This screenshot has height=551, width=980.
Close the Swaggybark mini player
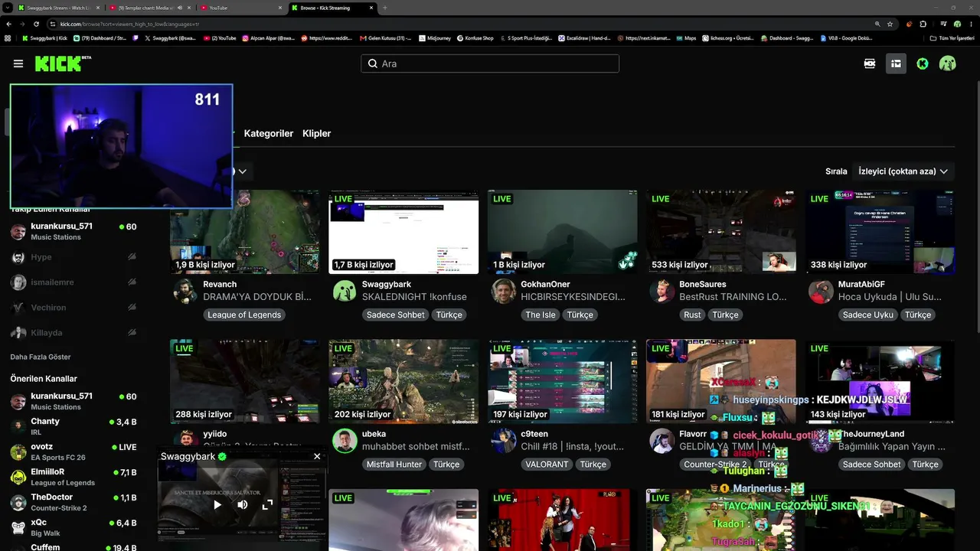(317, 456)
